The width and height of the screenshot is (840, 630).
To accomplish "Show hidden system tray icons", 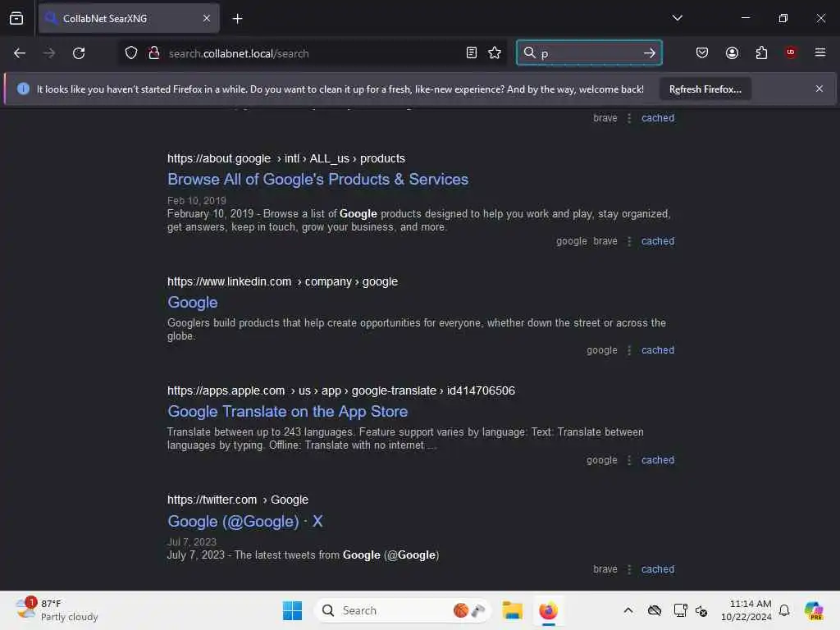I will pyautogui.click(x=628, y=610).
